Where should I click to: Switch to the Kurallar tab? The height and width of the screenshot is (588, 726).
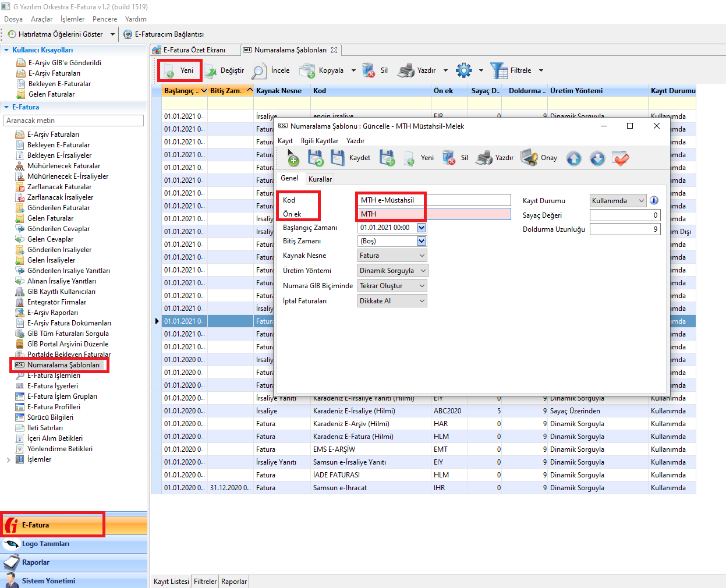(320, 179)
